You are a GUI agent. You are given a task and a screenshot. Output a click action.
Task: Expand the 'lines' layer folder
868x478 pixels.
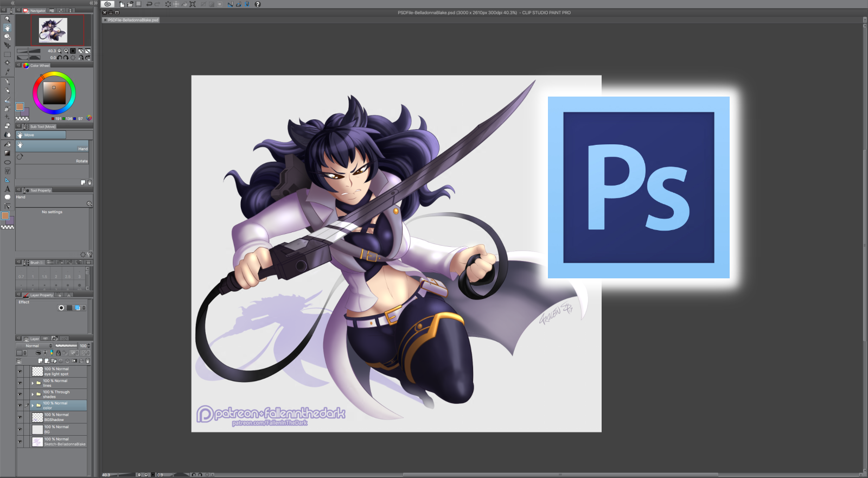33,383
